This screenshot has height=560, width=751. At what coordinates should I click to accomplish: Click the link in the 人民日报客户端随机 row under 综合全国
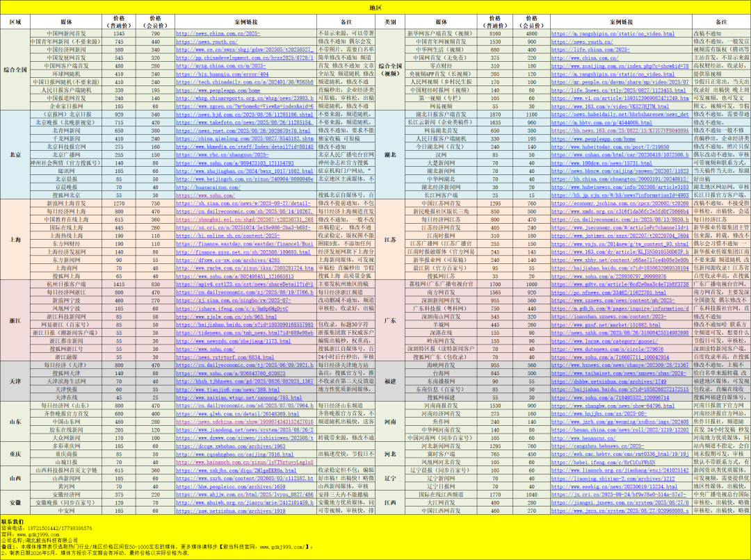[218, 90]
